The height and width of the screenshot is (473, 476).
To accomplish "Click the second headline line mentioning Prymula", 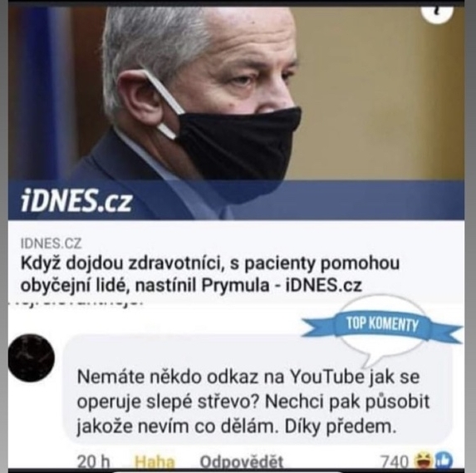I will coord(191,285).
